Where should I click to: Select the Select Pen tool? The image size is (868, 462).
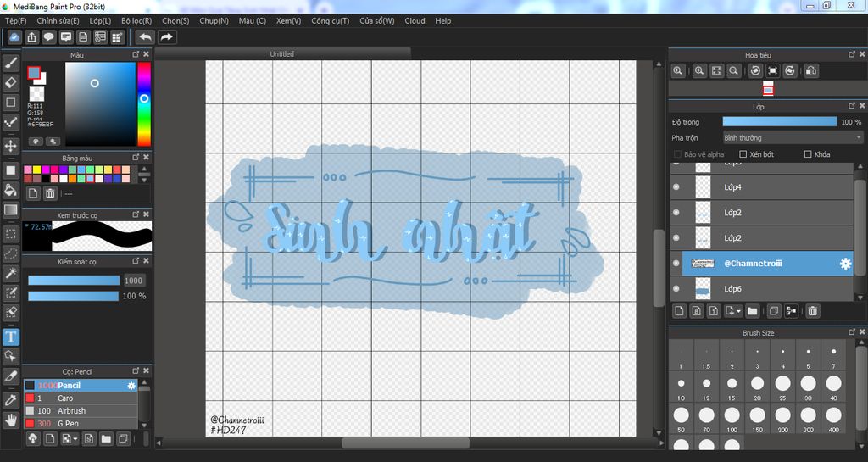(x=10, y=292)
